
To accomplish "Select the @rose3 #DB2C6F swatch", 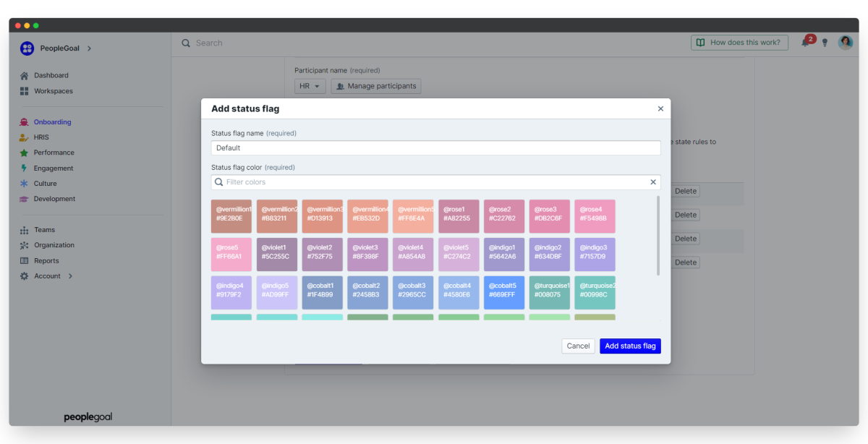I will pyautogui.click(x=550, y=216).
